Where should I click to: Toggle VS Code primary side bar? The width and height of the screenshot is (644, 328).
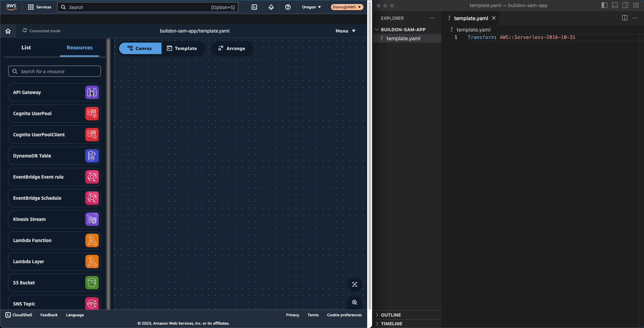point(604,5)
